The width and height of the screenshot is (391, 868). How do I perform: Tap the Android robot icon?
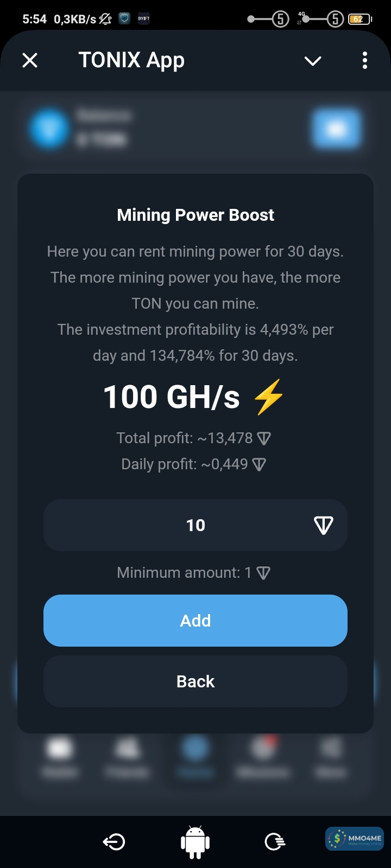pyautogui.click(x=195, y=841)
